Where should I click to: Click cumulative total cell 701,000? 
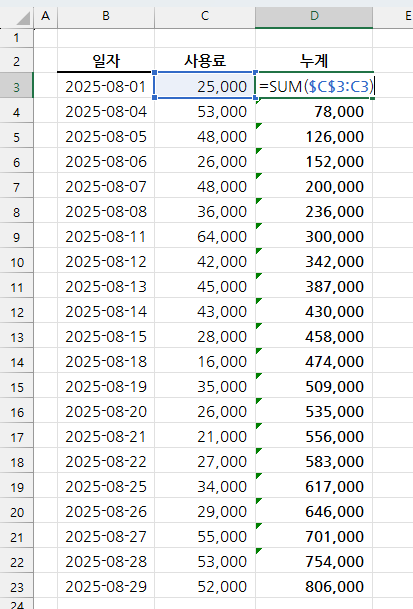point(314,536)
